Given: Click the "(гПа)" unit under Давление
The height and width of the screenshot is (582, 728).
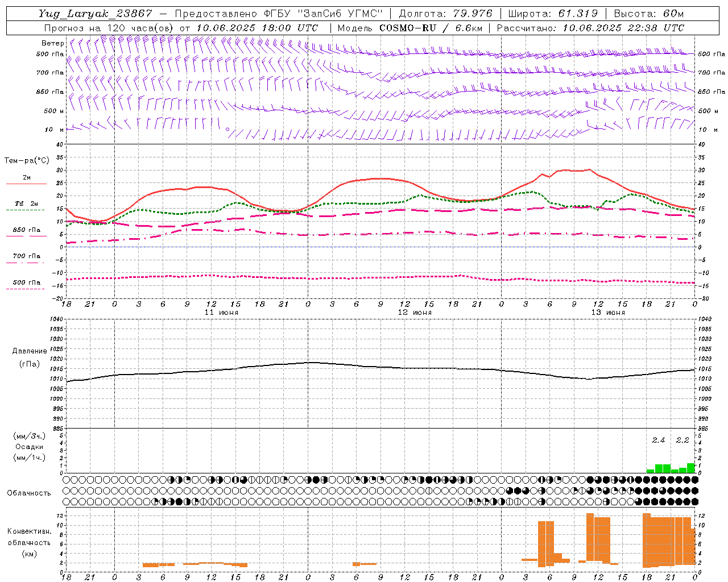Looking at the screenshot, I should click(30, 364).
